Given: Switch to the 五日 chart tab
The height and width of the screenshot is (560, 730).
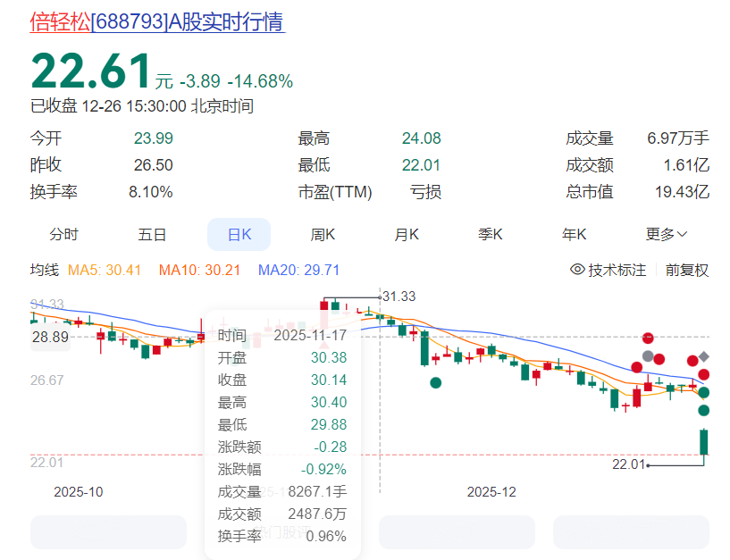Looking at the screenshot, I should click(152, 234).
